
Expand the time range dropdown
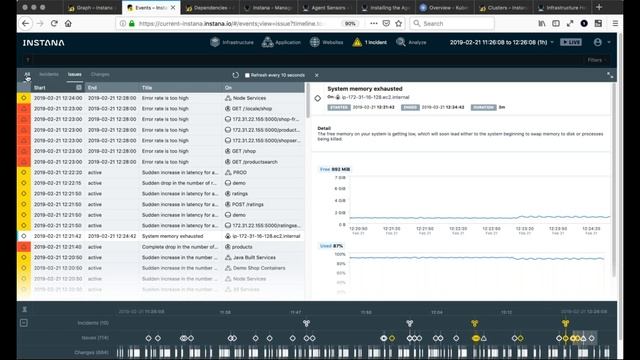tap(552, 42)
